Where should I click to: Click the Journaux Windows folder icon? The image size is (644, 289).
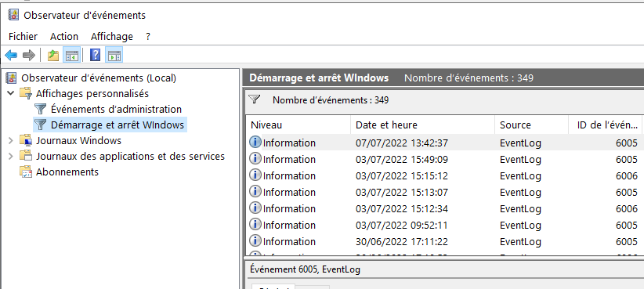26,140
